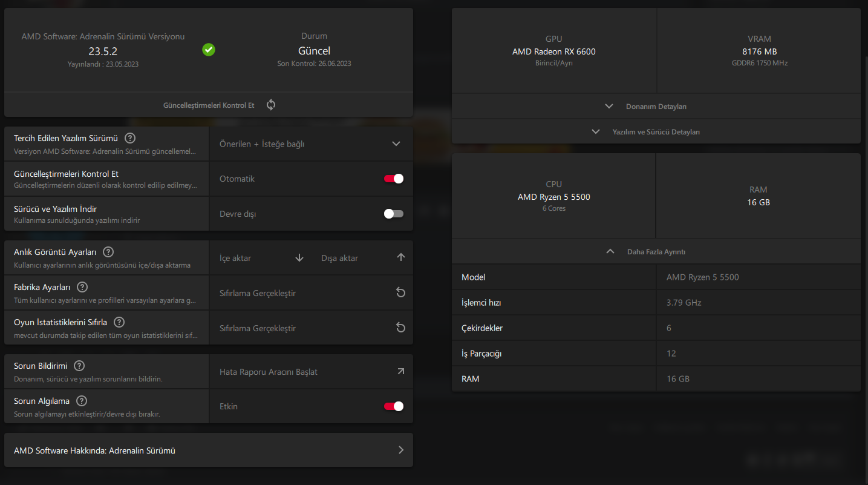Disable automatic Güncelleştirmeleri Kontrol Et toggle
Image resolution: width=868 pixels, height=485 pixels.
pyautogui.click(x=394, y=179)
